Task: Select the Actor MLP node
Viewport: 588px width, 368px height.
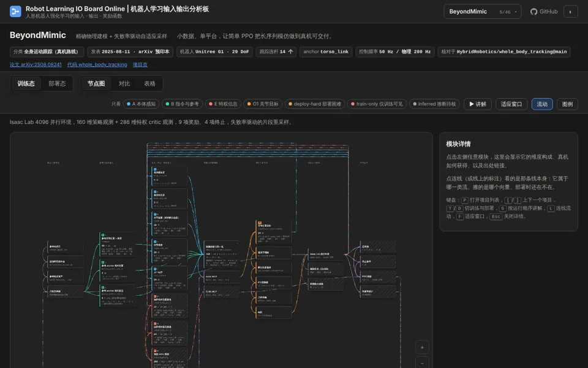Action: [x=222, y=277]
